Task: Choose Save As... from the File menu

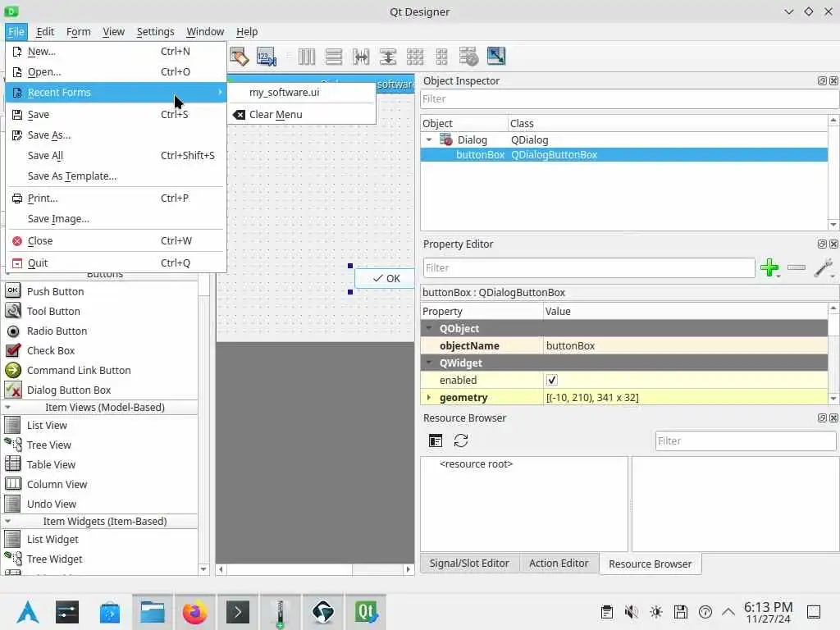Action: [x=116, y=135]
